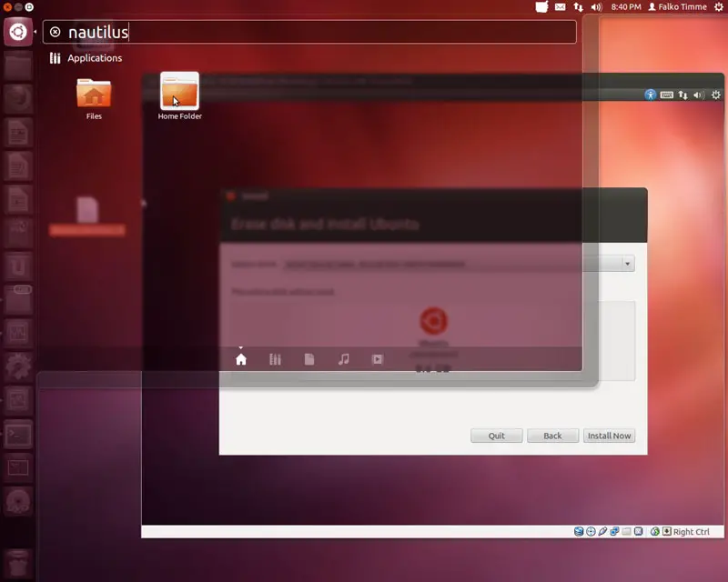The height and width of the screenshot is (582, 728).
Task: Switch to the Music lens in Dash
Action: tap(344, 359)
